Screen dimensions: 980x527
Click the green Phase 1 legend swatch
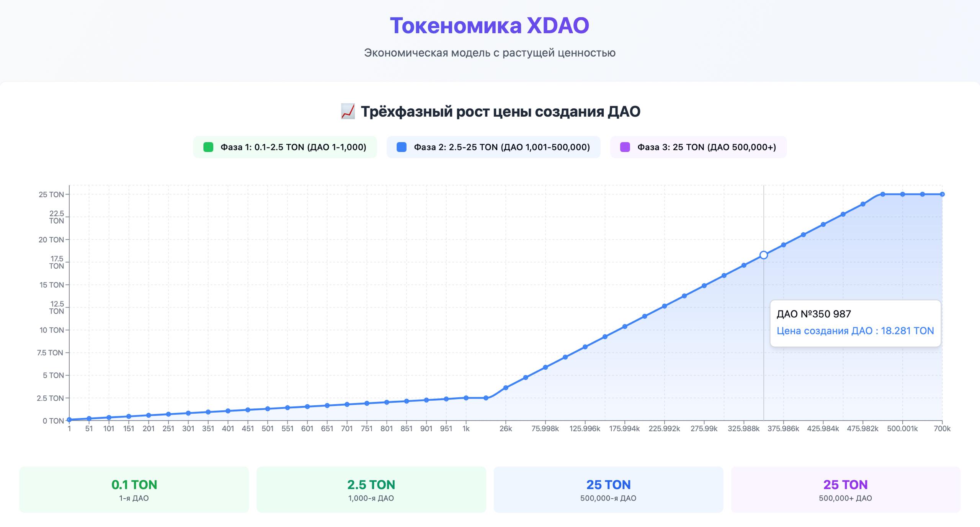(x=208, y=147)
